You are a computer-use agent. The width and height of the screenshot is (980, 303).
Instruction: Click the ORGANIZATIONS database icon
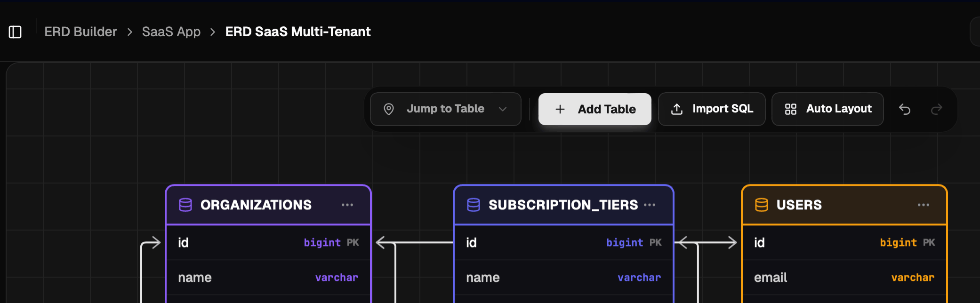pyautogui.click(x=185, y=205)
